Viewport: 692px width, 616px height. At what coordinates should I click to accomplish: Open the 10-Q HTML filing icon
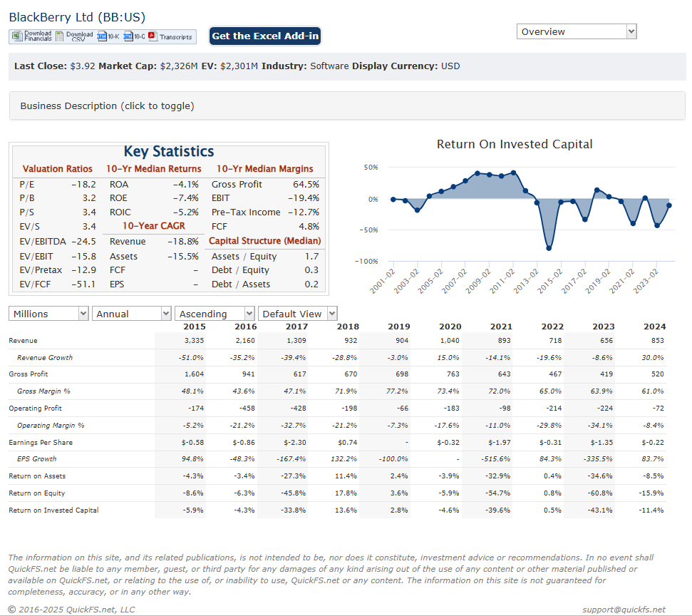coord(128,36)
